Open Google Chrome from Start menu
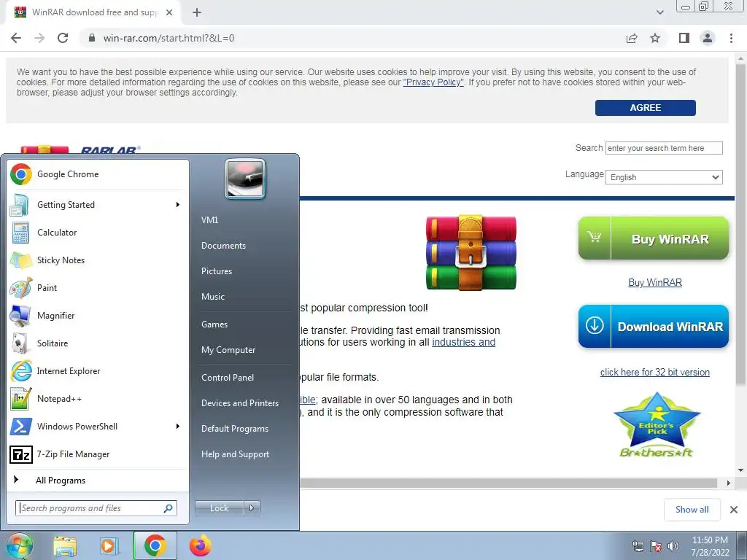Image resolution: width=747 pixels, height=560 pixels. [98, 174]
